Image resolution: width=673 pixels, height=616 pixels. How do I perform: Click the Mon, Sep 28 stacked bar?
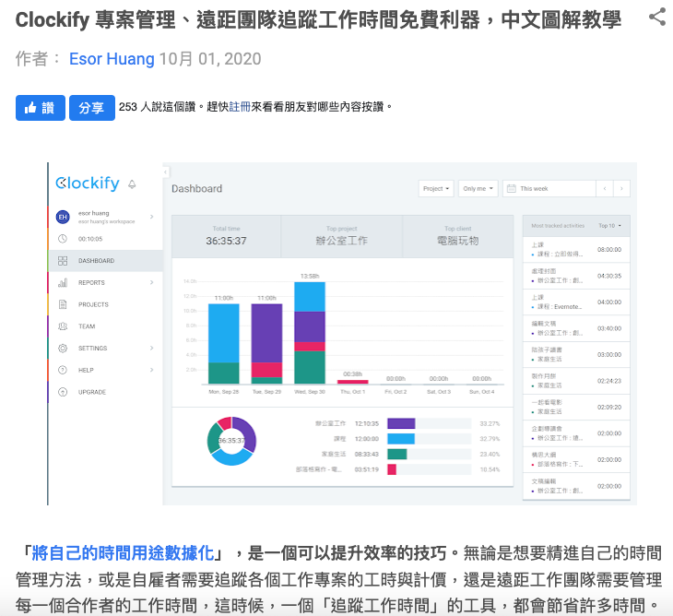[224, 343]
